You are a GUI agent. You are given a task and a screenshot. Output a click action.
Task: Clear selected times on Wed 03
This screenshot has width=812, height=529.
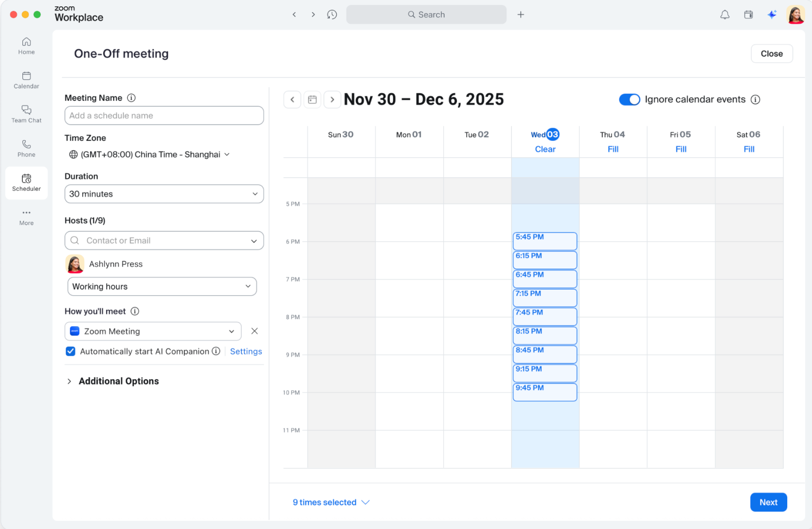(x=544, y=149)
